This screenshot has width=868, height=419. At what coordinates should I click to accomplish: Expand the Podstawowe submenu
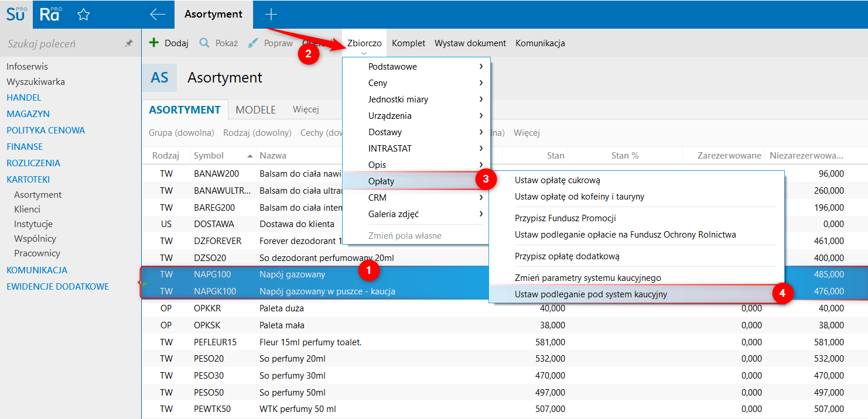(x=481, y=67)
